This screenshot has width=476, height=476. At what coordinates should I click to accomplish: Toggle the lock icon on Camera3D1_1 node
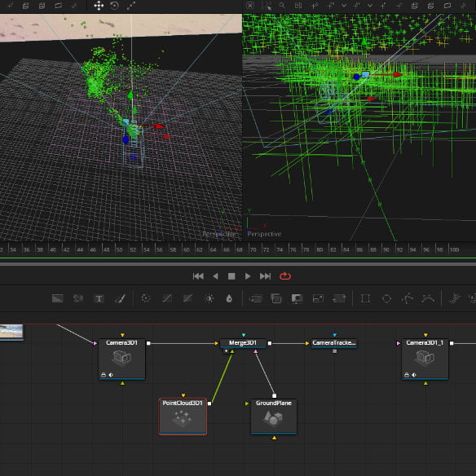coord(407,375)
